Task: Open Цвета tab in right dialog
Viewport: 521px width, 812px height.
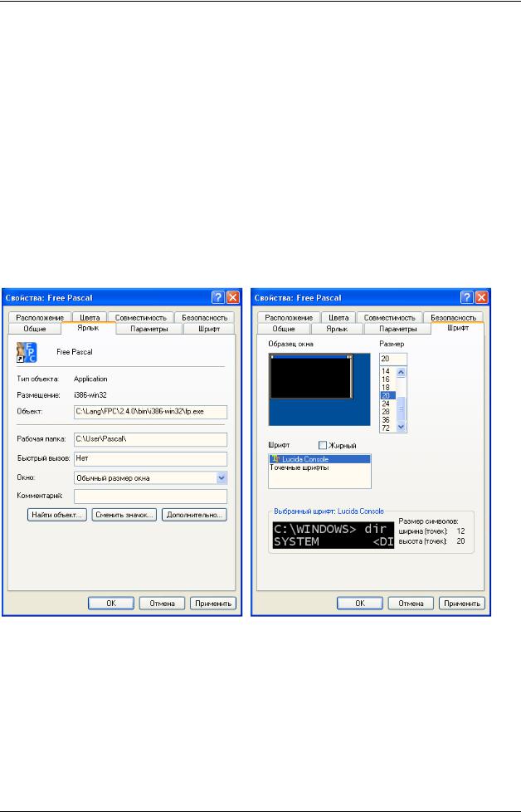Action: [338, 317]
